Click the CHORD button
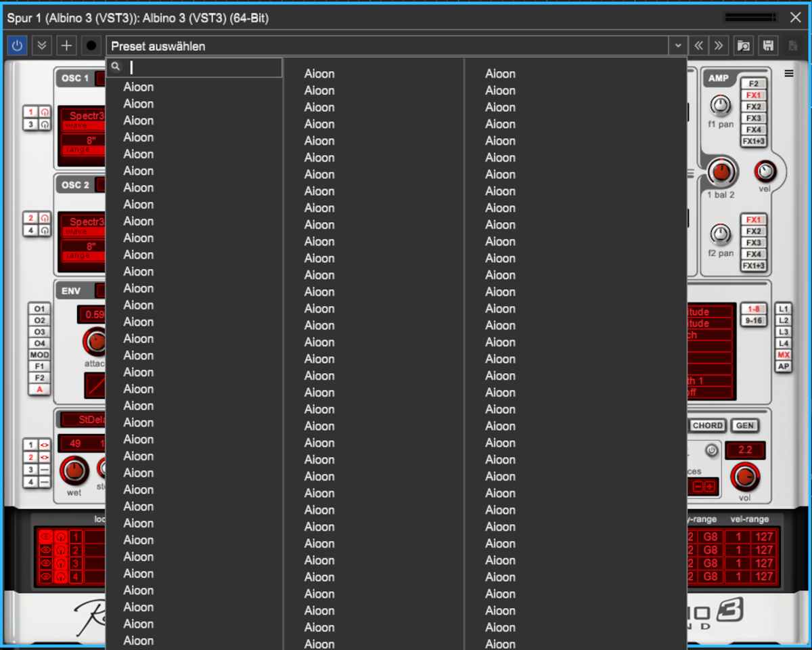The image size is (812, 650). pyautogui.click(x=708, y=426)
